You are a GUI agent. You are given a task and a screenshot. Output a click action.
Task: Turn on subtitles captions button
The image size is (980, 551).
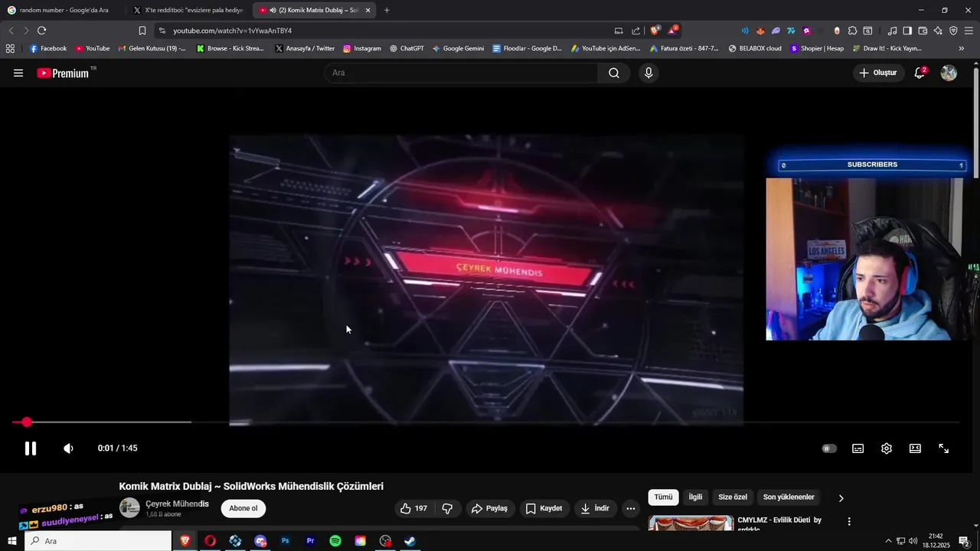pyautogui.click(x=858, y=448)
